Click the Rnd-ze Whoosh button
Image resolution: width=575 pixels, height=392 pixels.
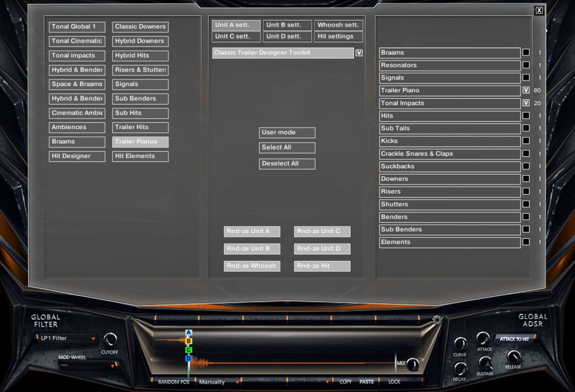coord(252,266)
